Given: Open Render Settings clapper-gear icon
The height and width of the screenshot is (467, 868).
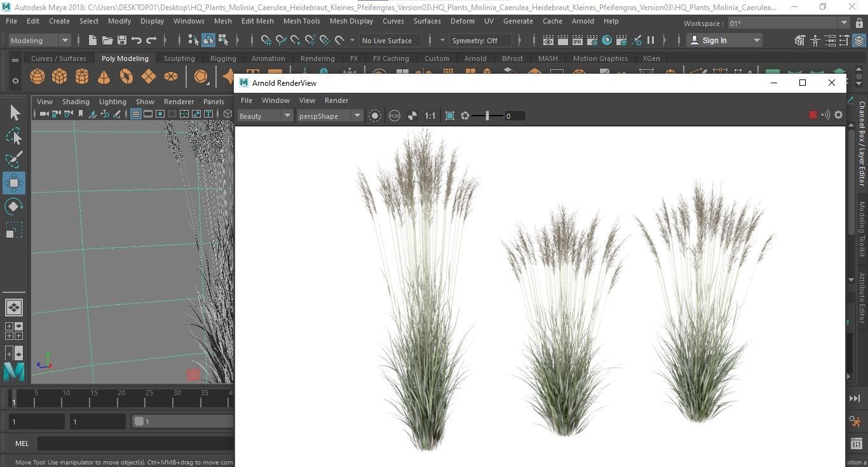Looking at the screenshot, I should (x=592, y=40).
